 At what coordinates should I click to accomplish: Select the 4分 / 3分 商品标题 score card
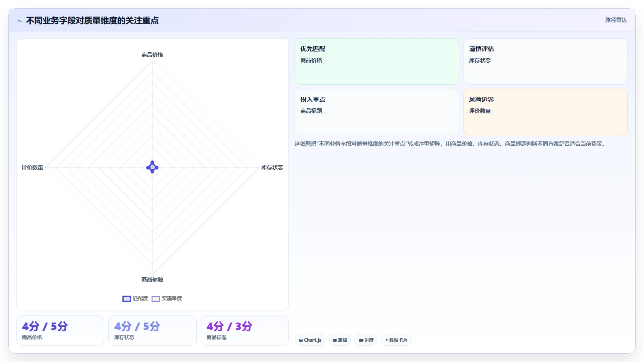(245, 330)
